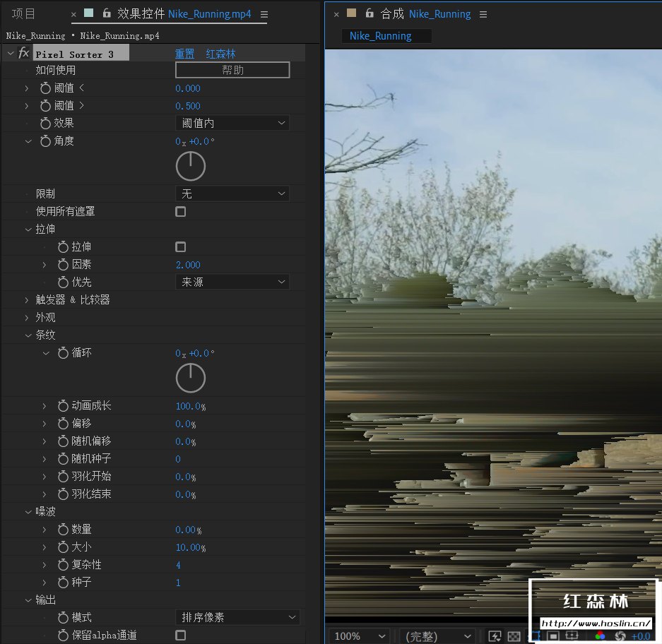The width and height of the screenshot is (662, 644).
Task: Click the stopwatch for 动画成长
Action: tap(63, 406)
